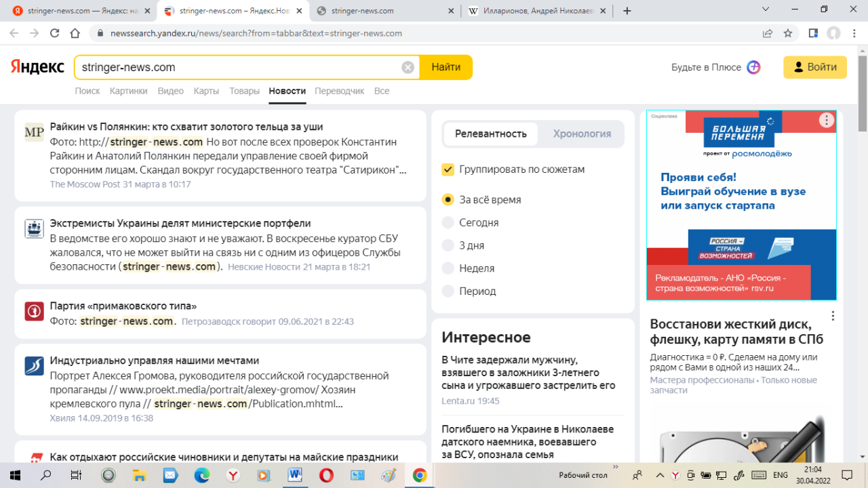Click the Войти login button

point(815,67)
